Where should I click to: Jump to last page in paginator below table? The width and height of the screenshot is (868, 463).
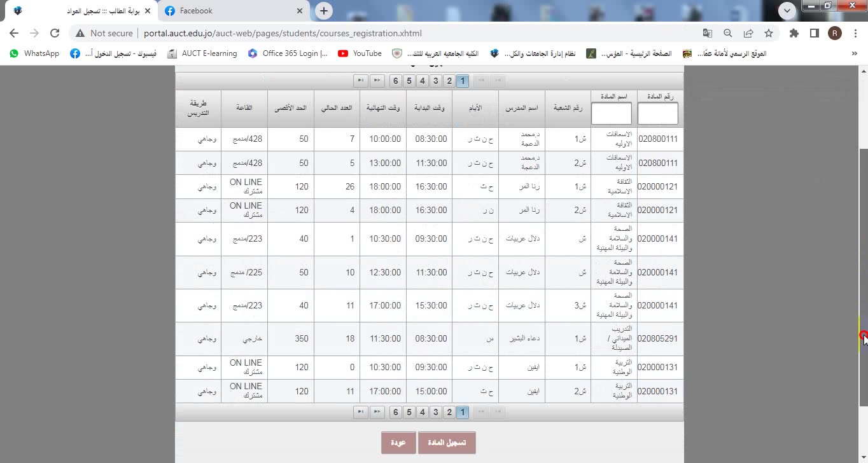point(361,412)
